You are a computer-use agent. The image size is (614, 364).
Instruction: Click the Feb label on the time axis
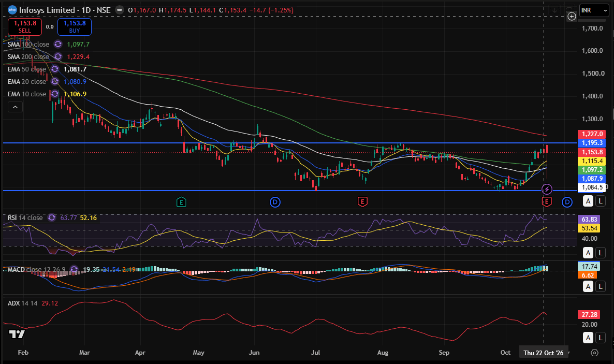coord(23,353)
